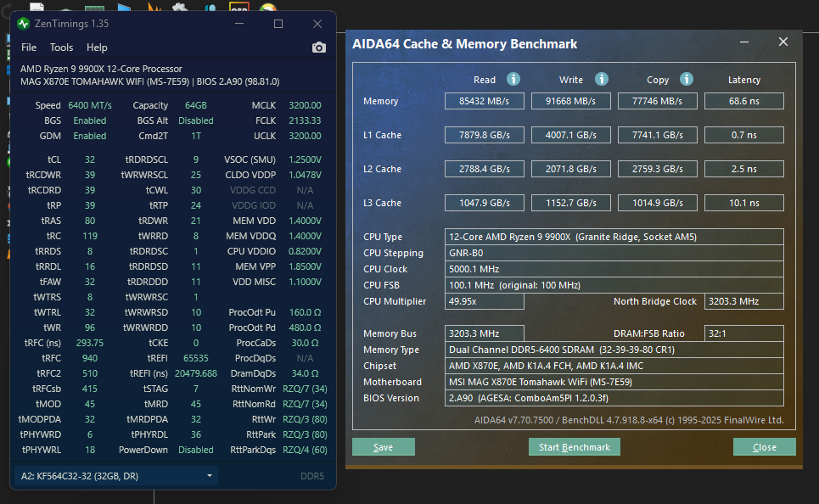The image size is (819, 504).
Task: Click the tREFI value 65535
Action: coord(196,358)
